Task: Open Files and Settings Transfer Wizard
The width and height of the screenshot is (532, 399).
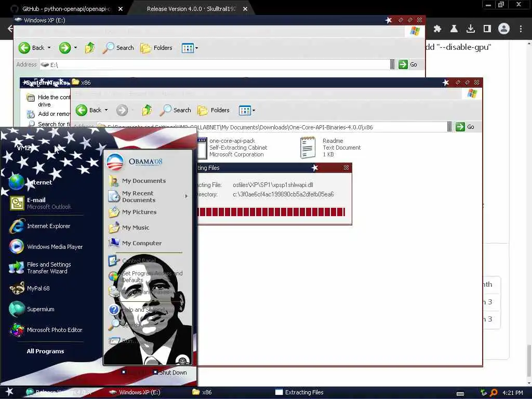Action: 41,268
